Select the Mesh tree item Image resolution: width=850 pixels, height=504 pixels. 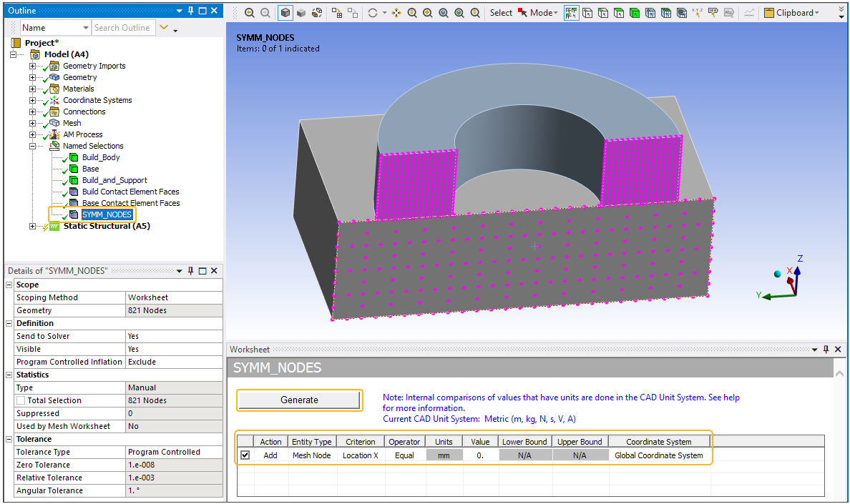72,123
